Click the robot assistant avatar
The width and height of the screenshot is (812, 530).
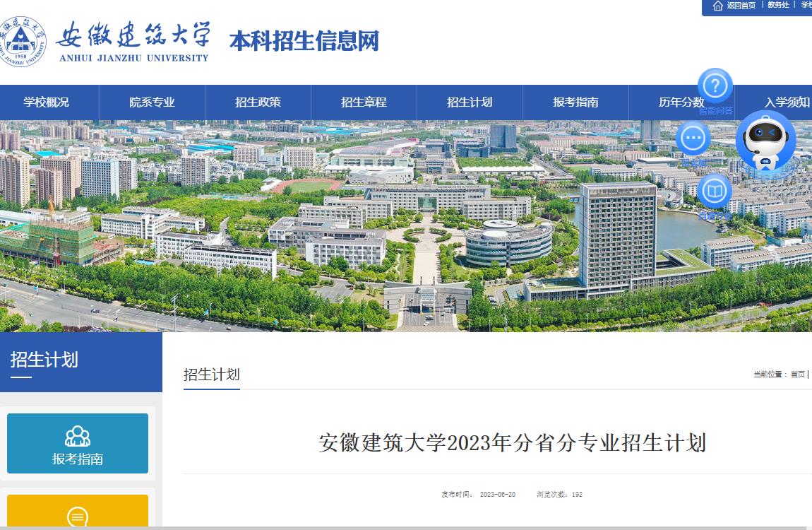(765, 141)
